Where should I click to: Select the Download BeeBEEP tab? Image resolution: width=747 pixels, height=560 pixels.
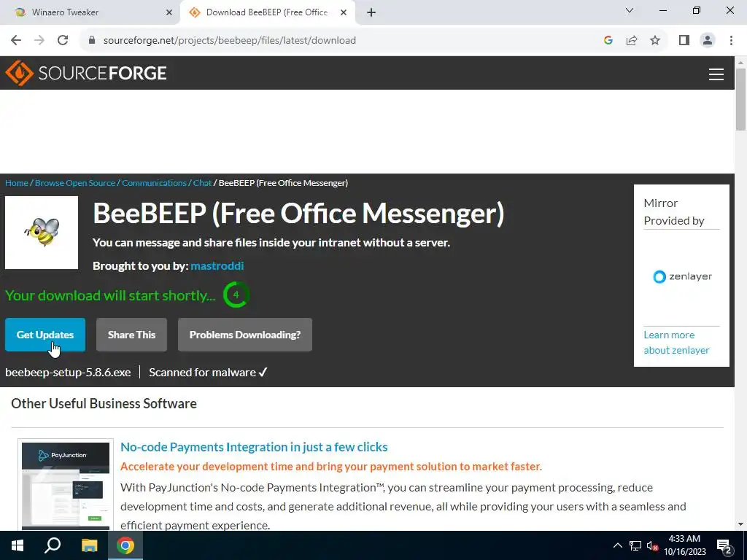click(x=268, y=12)
